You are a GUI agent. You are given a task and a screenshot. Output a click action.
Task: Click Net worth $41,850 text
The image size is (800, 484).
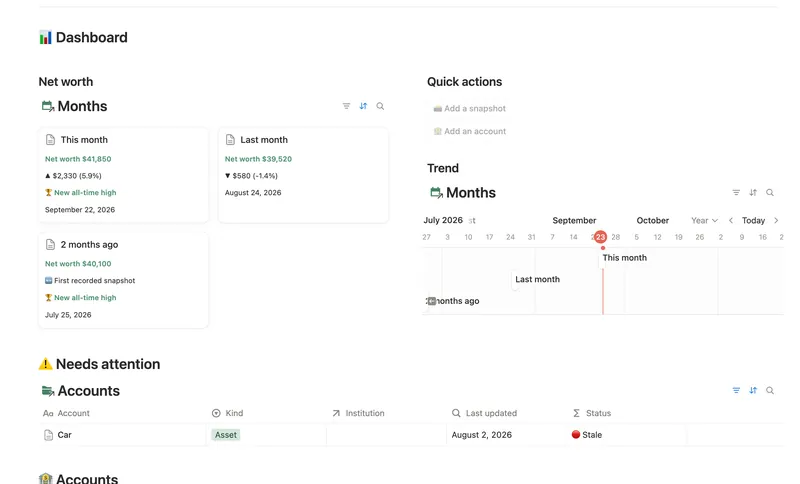pyautogui.click(x=78, y=159)
